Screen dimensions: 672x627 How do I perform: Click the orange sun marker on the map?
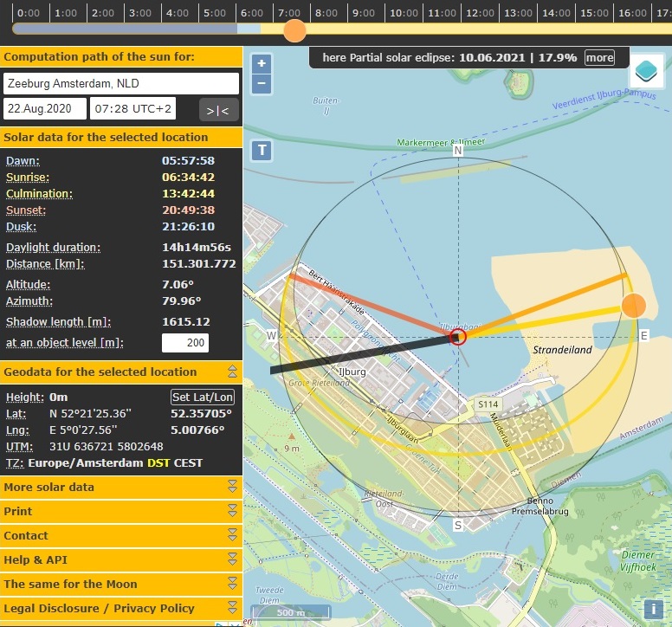634,305
